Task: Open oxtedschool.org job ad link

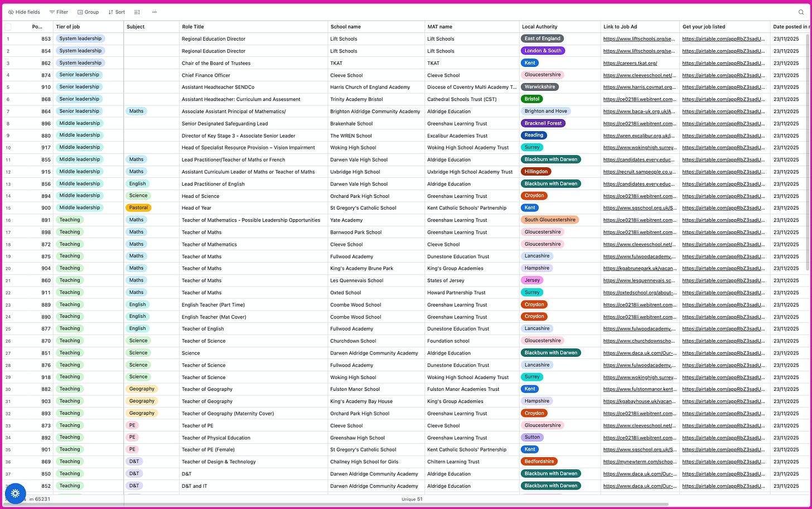Action: point(640,293)
